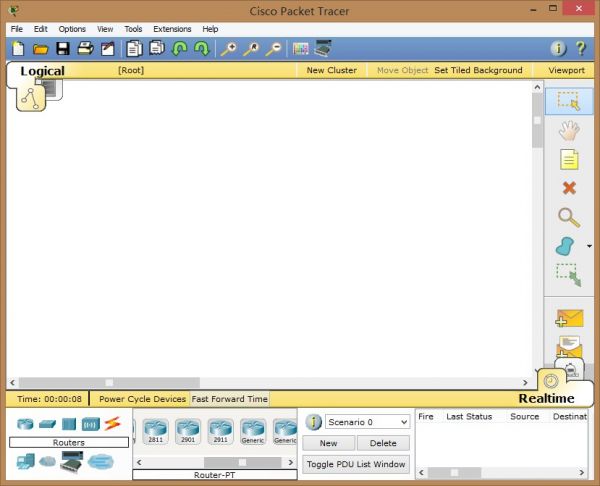Open the scenario information icon
Viewport: 600px width, 486px height.
point(313,422)
